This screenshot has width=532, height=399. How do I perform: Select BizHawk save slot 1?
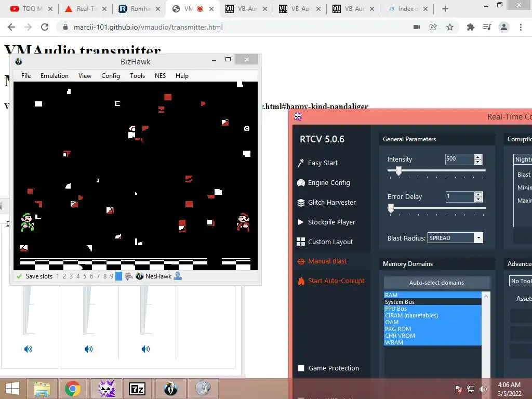click(58, 276)
